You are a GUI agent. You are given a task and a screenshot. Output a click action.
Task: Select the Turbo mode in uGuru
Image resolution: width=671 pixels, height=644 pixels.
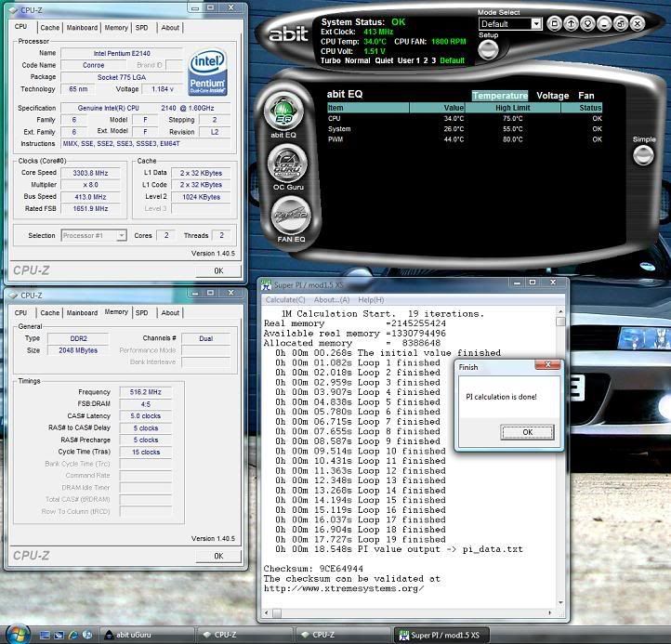click(x=330, y=60)
